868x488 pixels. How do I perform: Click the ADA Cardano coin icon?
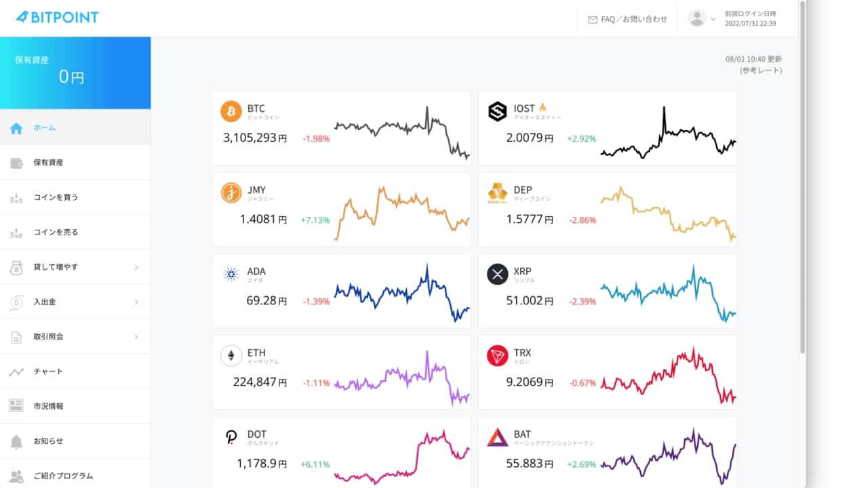(231, 274)
